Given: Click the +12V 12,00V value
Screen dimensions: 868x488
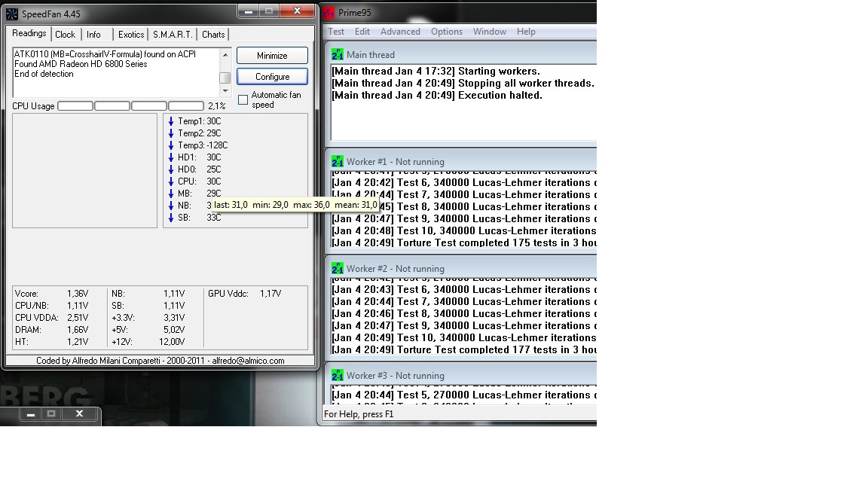Looking at the screenshot, I should [x=172, y=342].
